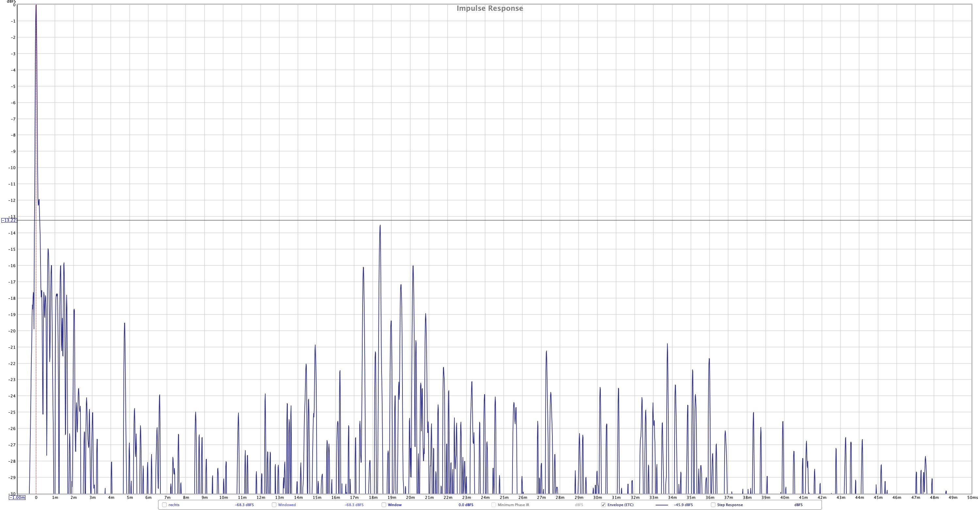Enable the Window trace checkbox
This screenshot has height=510, width=980.
[384, 505]
